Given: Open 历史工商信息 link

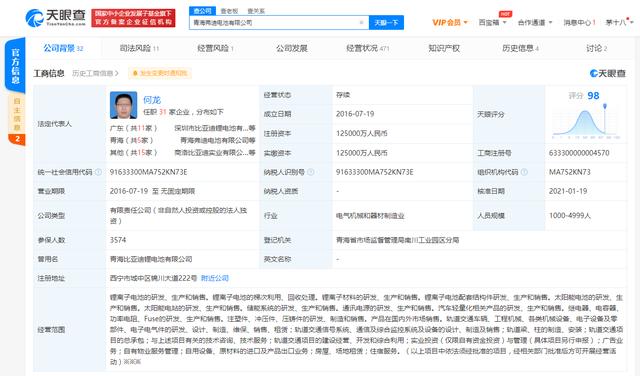Looking at the screenshot, I should point(95,73).
